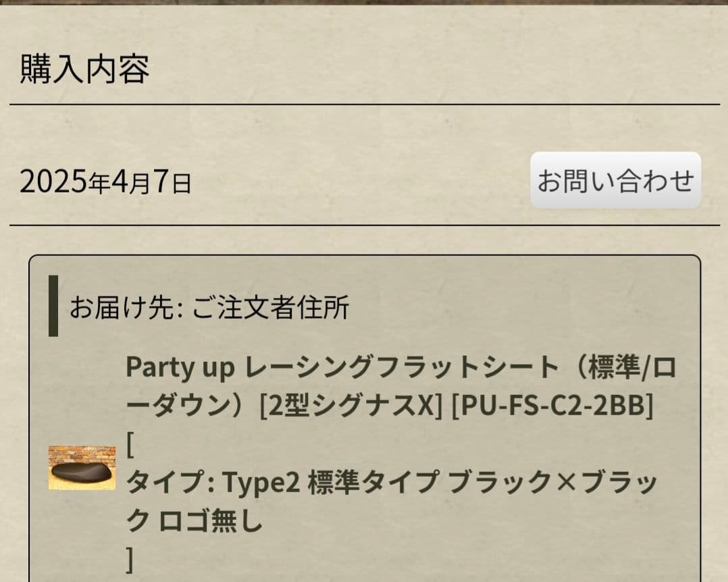Click the opening bracket above タイプ

[x=130, y=445]
